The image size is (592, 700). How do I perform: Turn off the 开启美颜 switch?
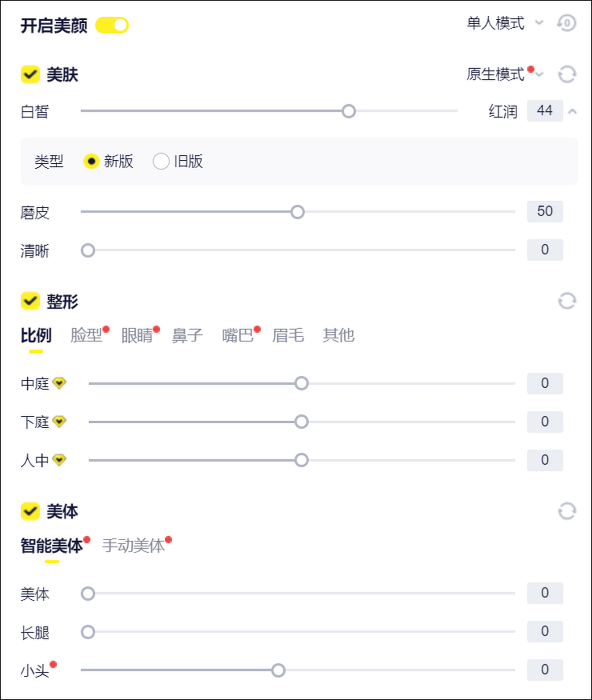coord(112,25)
